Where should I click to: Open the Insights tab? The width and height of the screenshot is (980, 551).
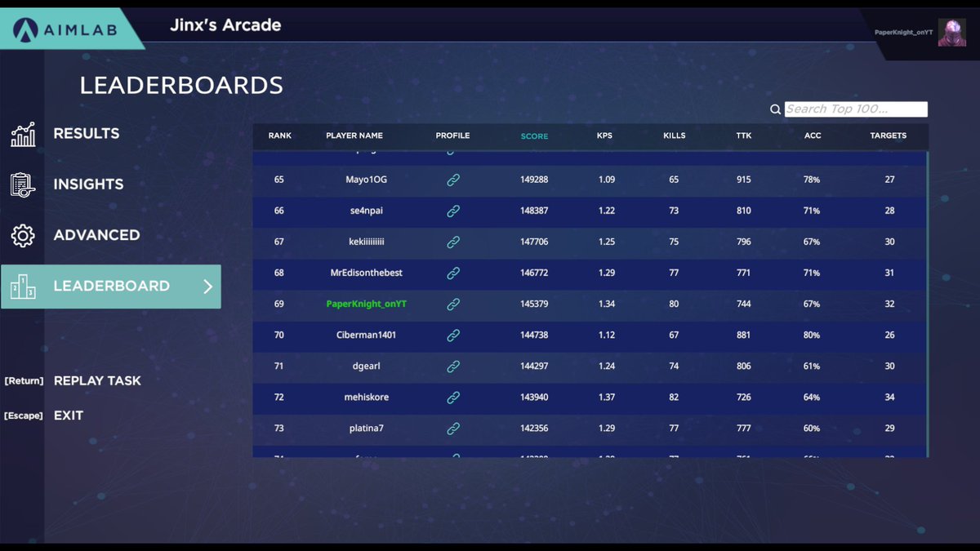point(88,184)
